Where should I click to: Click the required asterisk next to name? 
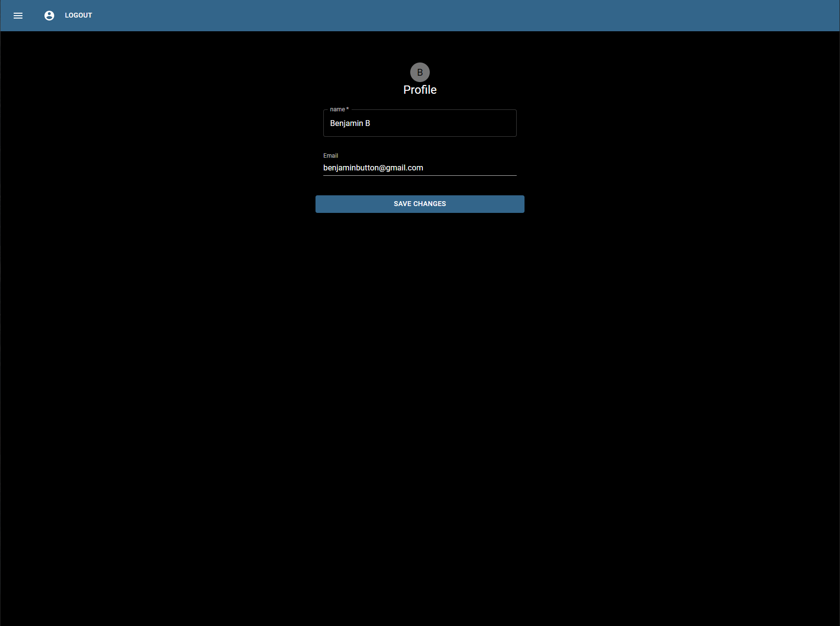coord(347,108)
